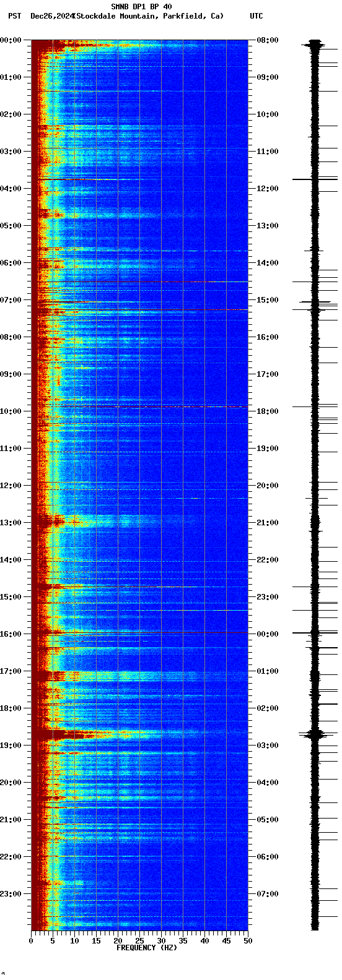Click the 03:00 PST time label
This screenshot has width=342, height=980.
click(11, 152)
